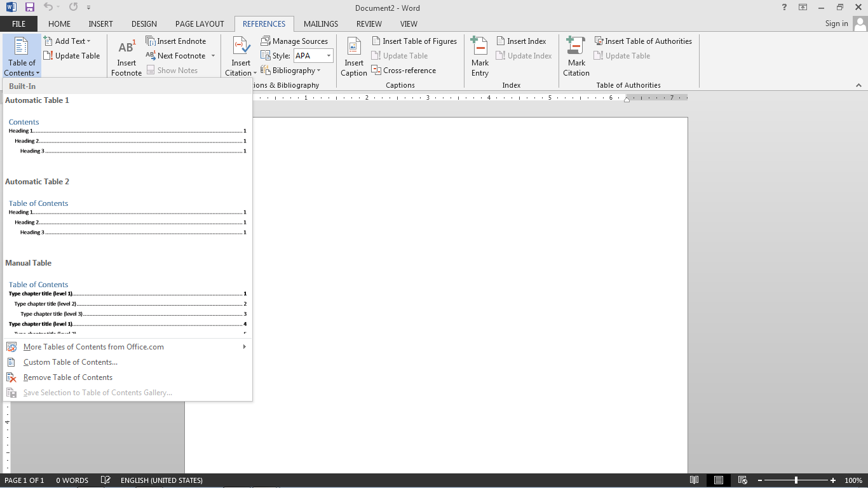Image resolution: width=868 pixels, height=488 pixels.
Task: Click the 0 WORDS count in status bar
Action: 72,480
